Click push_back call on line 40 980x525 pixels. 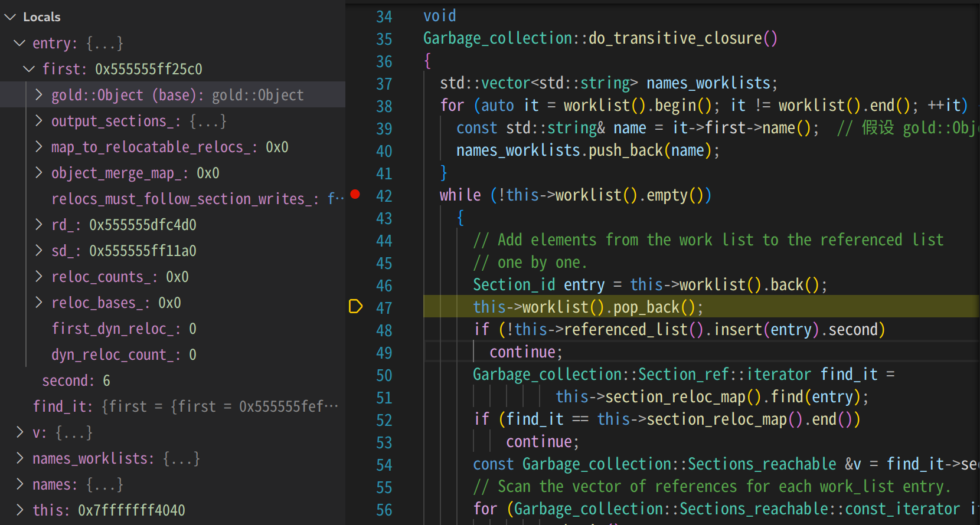coord(626,150)
